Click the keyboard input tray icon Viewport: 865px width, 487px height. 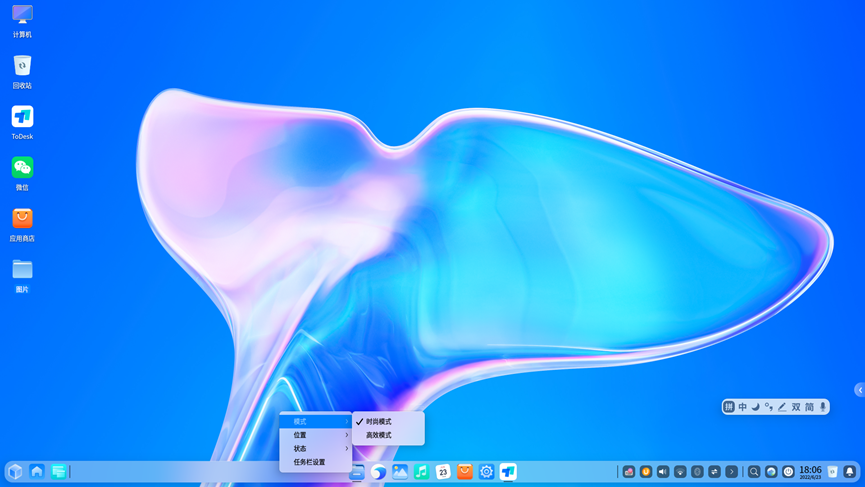[629, 472]
